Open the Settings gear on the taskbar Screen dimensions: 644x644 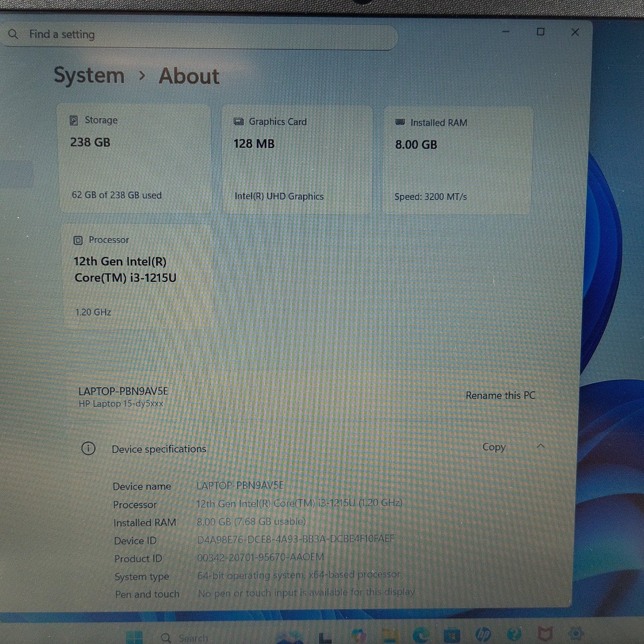pos(575,635)
